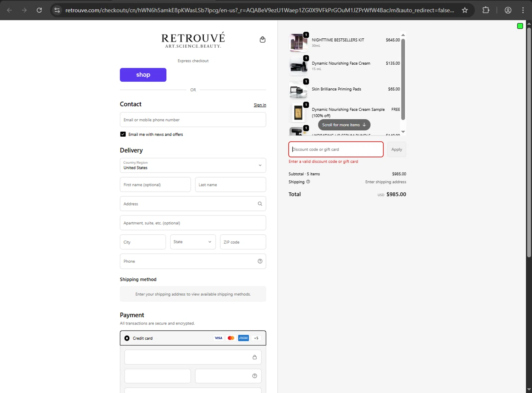Focus the Email or mobile phone number field

tap(193, 120)
